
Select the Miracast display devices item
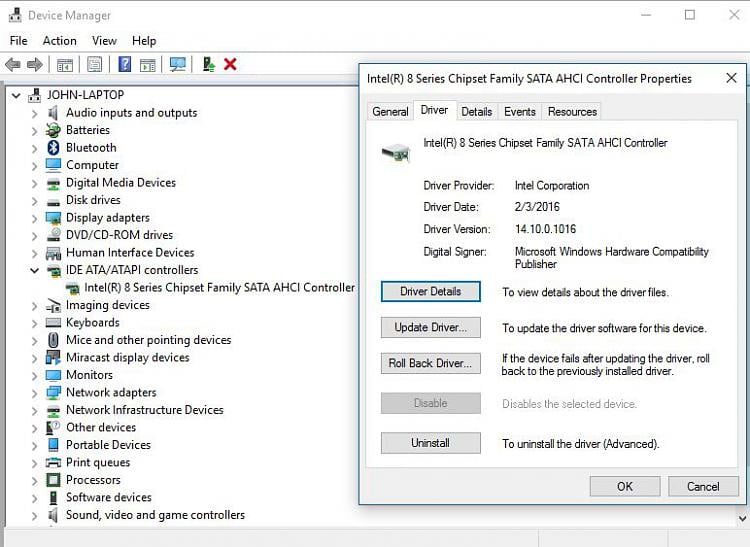(128, 358)
